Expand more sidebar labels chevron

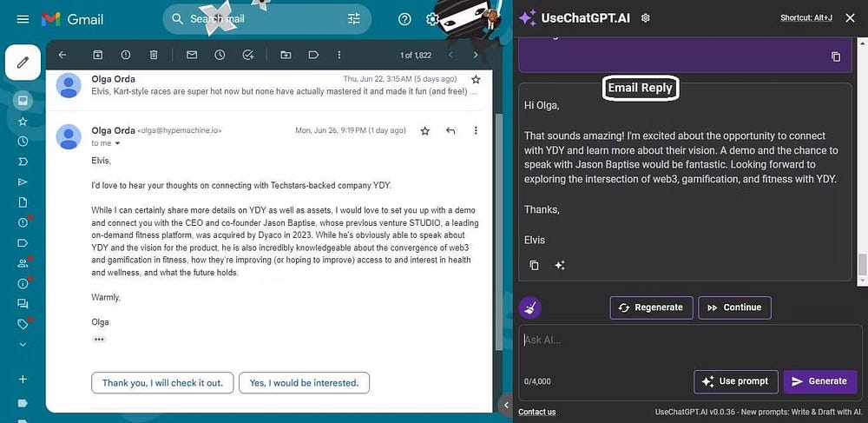pyautogui.click(x=23, y=344)
